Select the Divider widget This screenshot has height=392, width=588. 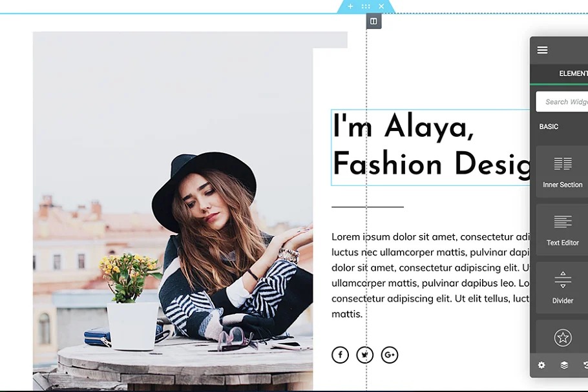point(562,288)
